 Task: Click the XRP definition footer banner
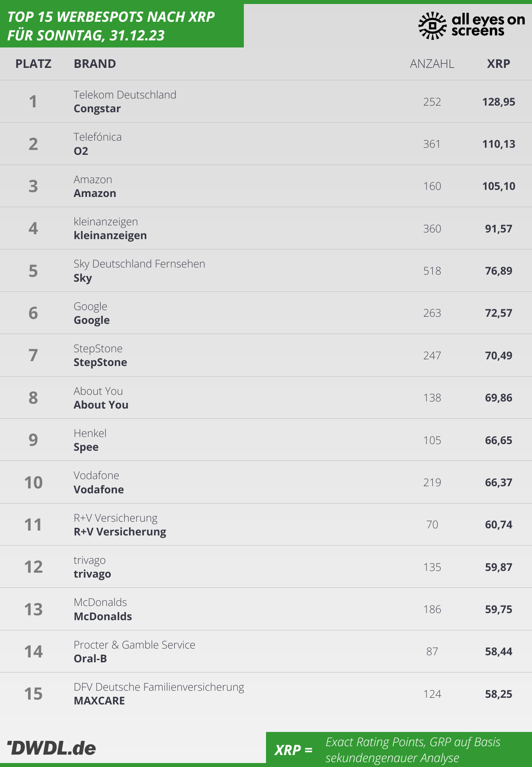point(399,749)
